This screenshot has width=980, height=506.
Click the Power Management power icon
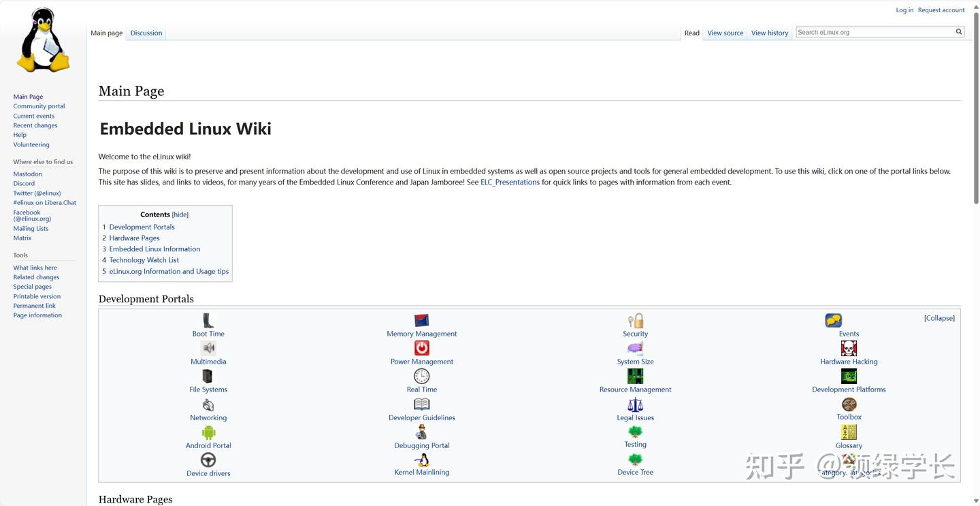tap(422, 349)
